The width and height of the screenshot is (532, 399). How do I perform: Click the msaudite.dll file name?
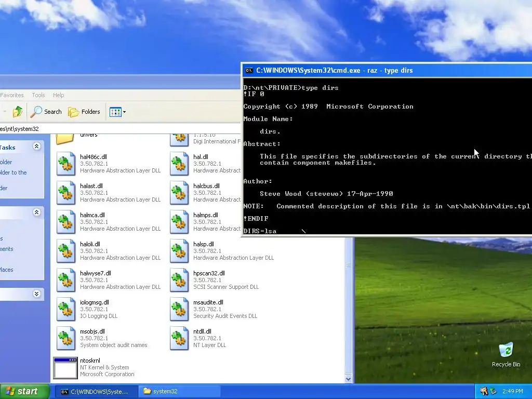[208, 303]
